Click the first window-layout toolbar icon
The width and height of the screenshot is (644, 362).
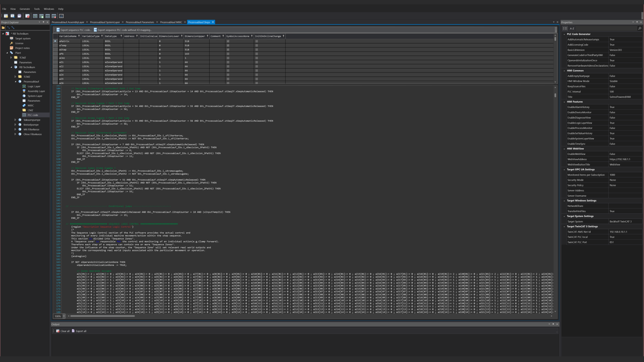tap(35, 16)
